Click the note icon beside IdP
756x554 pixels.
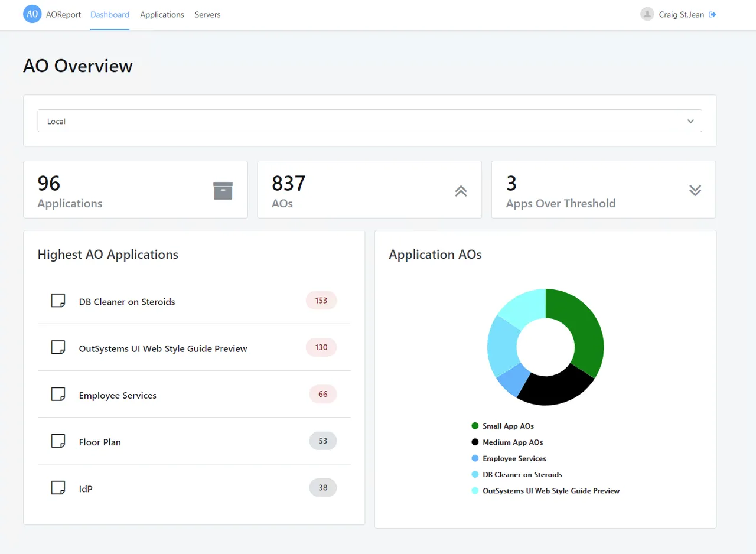(58, 488)
